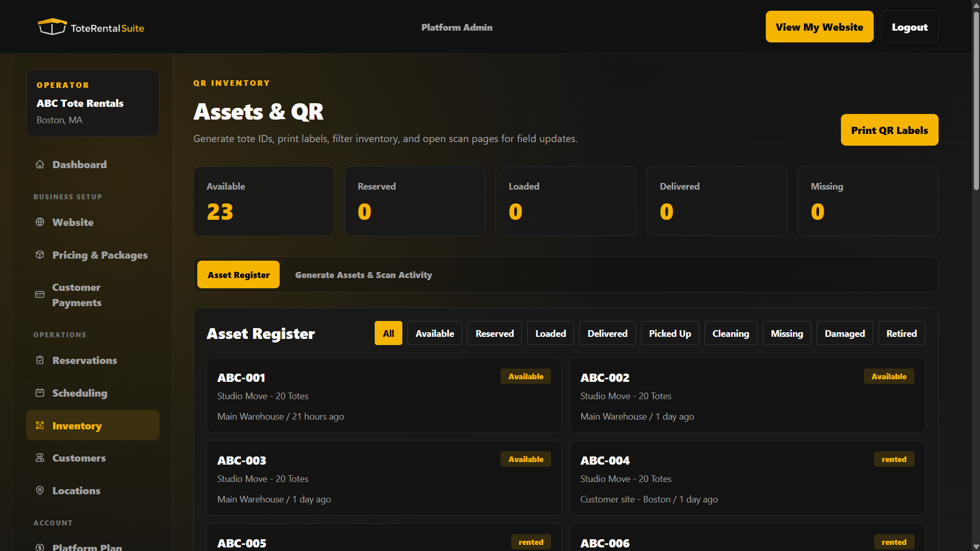The width and height of the screenshot is (980, 551).
Task: Click the Platform Admin header label
Action: (x=457, y=27)
